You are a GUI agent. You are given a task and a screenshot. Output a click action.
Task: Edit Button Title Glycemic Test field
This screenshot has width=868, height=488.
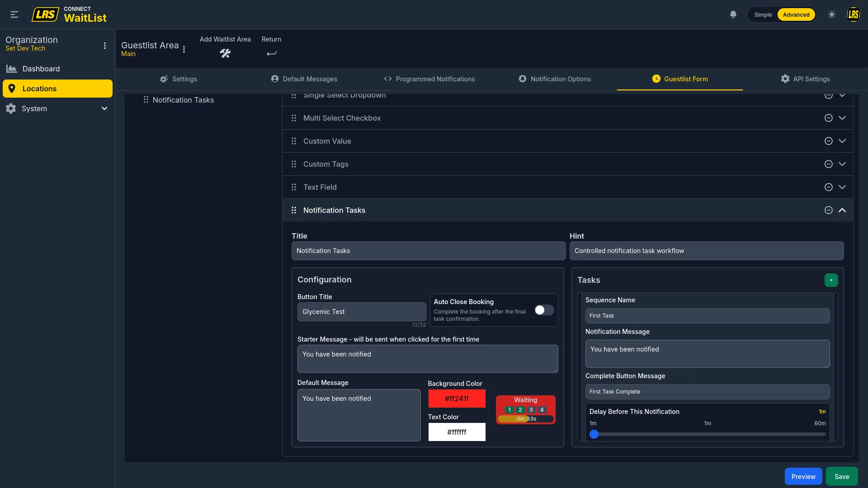362,312
